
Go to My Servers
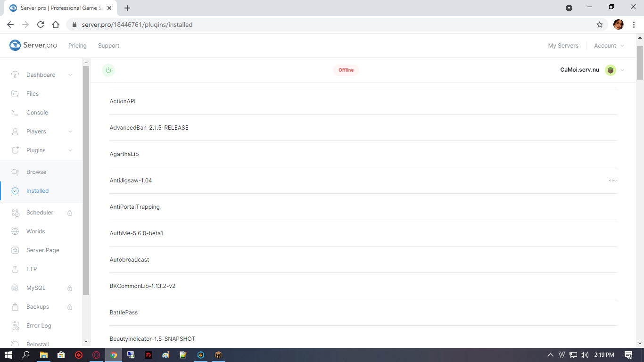point(563,46)
